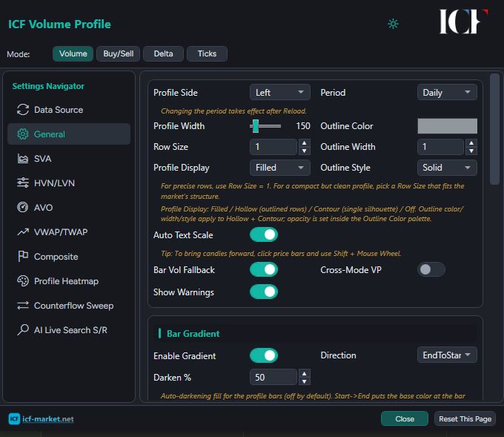The image size is (504, 437).
Task: Click the small ICF badge in footer
Action: click(14, 418)
